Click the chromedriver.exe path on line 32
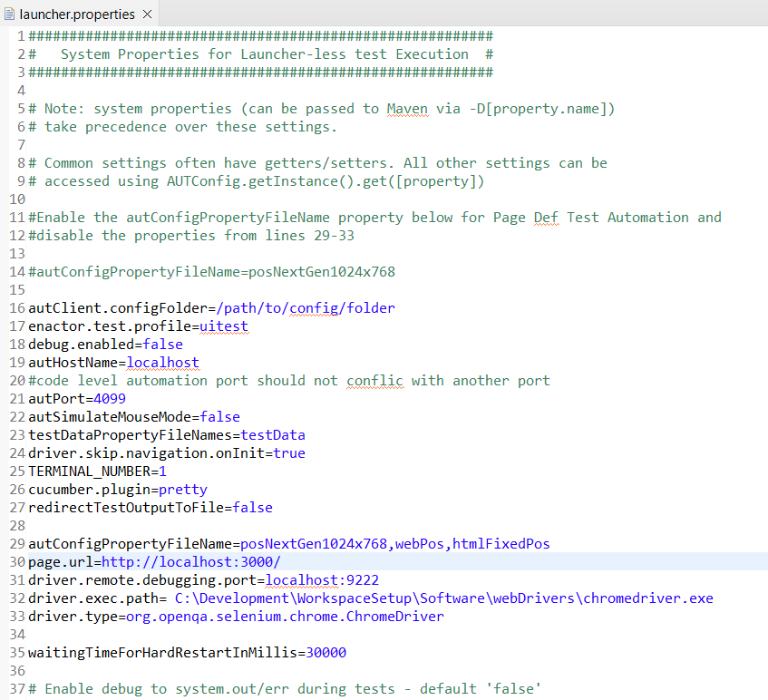The width and height of the screenshot is (768, 700). pyautogui.click(x=443, y=598)
